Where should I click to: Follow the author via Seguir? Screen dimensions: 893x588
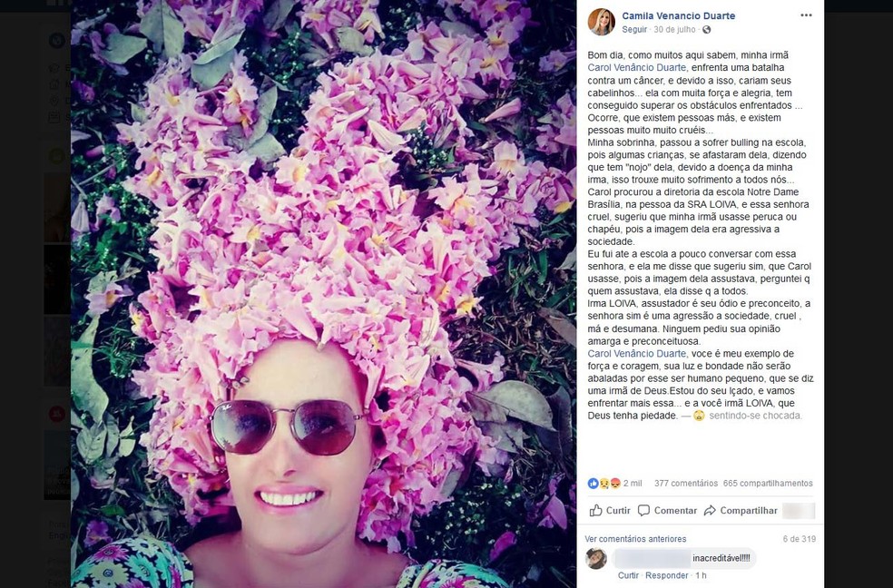tap(634, 30)
